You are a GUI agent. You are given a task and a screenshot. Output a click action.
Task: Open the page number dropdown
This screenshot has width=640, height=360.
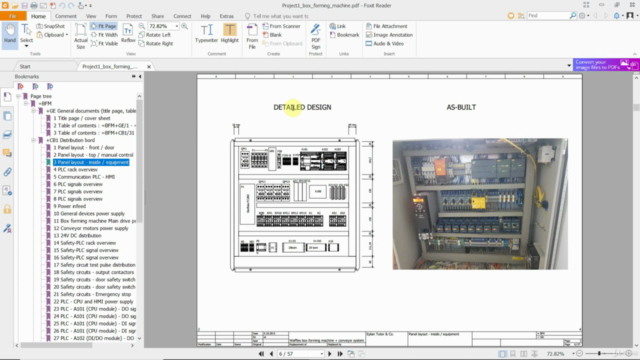[x=322, y=354]
